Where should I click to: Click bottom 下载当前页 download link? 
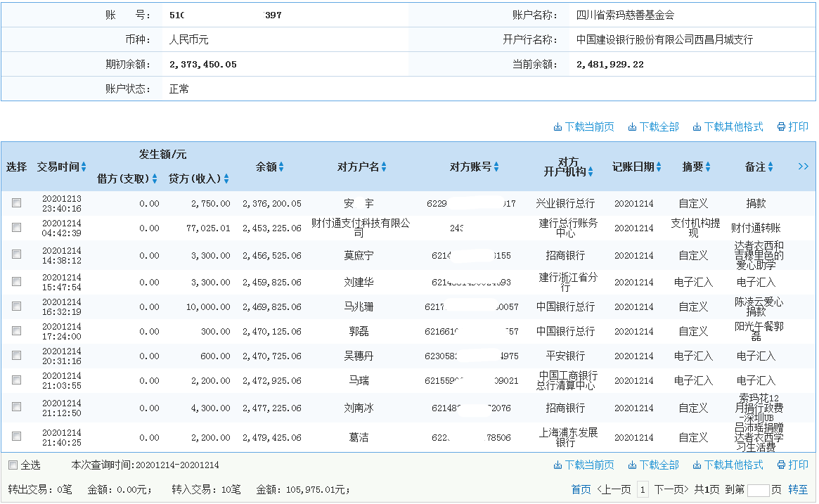click(x=584, y=465)
